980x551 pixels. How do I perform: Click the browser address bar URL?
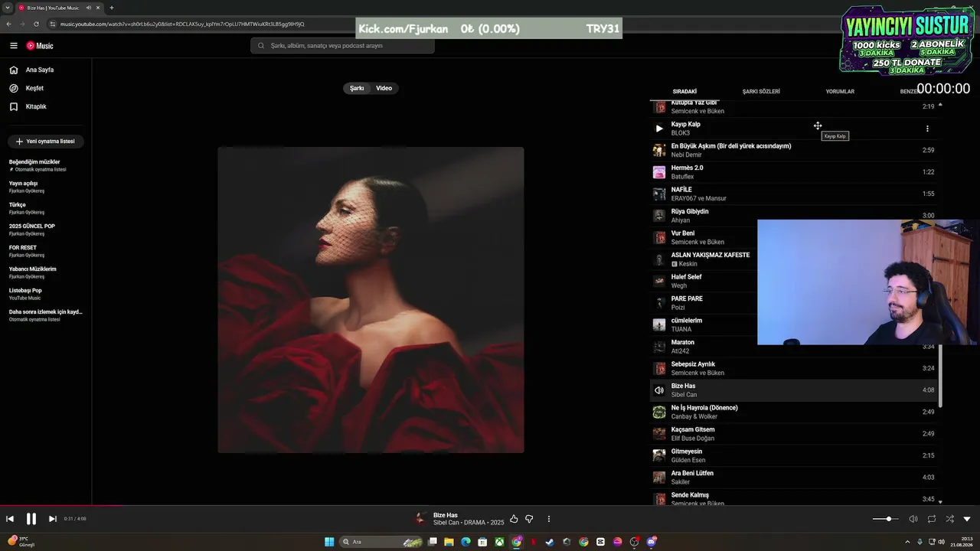(182, 24)
